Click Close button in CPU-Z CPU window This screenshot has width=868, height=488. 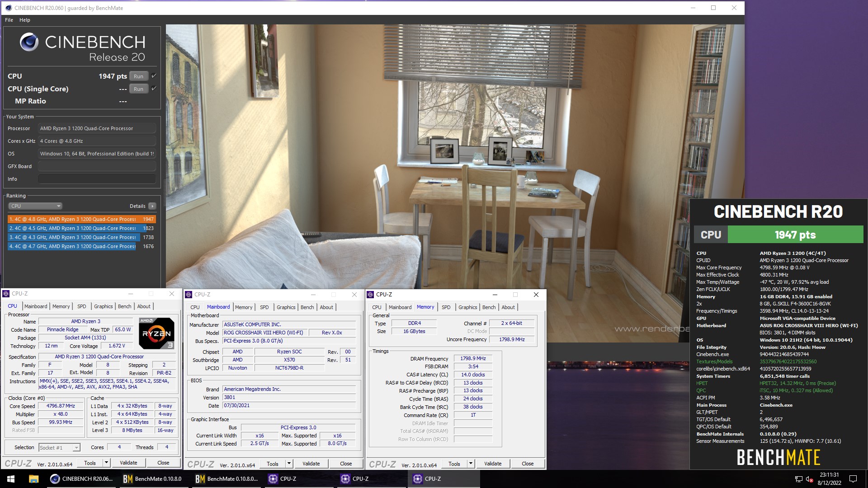(163, 463)
